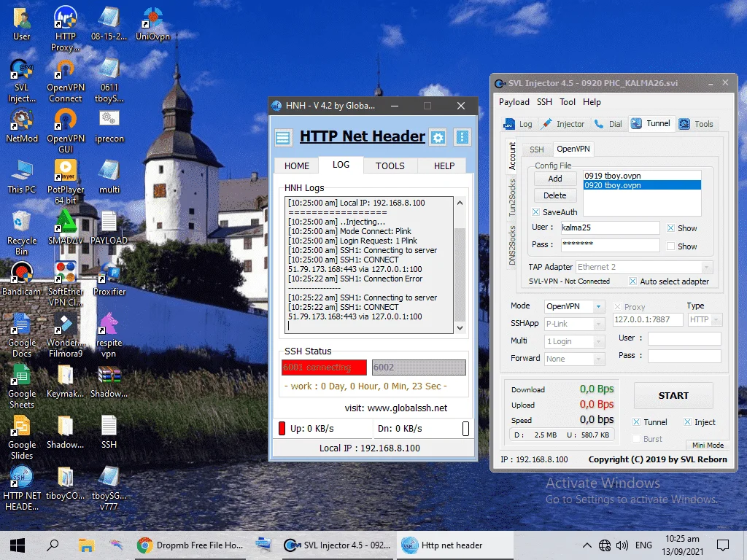The width and height of the screenshot is (747, 560).
Task: Toggle Tunnel checkbox below START
Action: coord(636,422)
